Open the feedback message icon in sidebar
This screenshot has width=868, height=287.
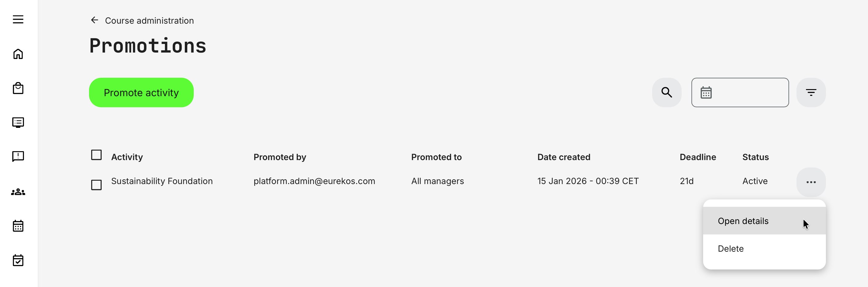click(18, 156)
